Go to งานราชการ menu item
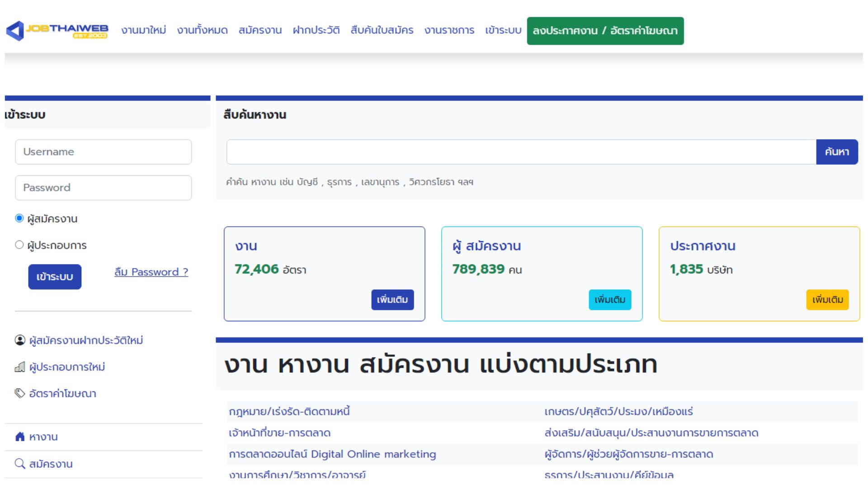The width and height of the screenshot is (868, 488). coord(449,30)
